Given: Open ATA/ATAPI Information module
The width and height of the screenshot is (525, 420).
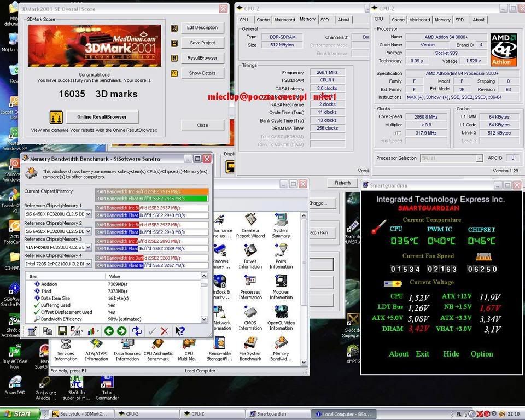Looking at the screenshot, I should coord(96,350).
